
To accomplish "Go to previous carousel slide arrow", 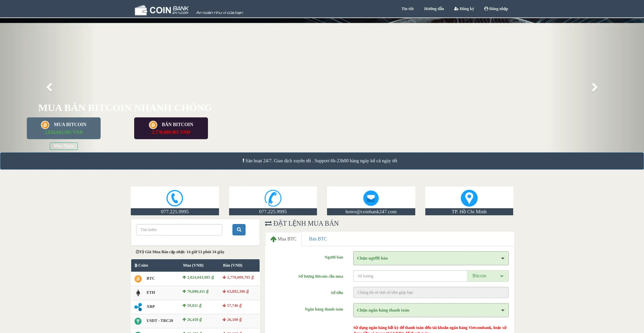I will click(x=49, y=88).
